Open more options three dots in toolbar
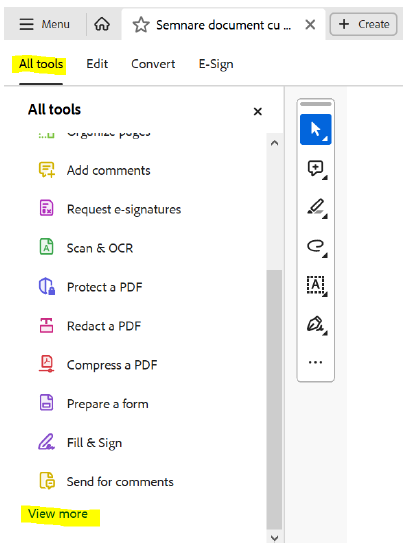Screen dimensions: 407x549 point(315,362)
